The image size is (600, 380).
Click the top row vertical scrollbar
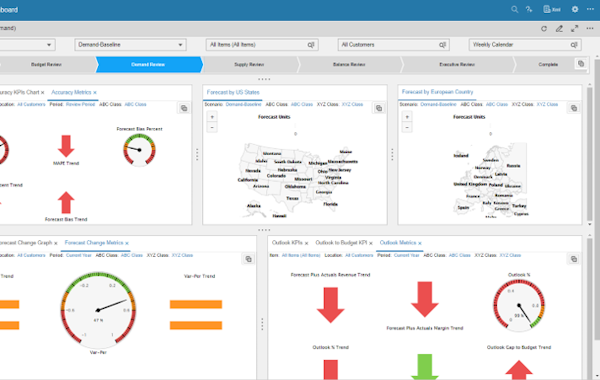coord(590,153)
